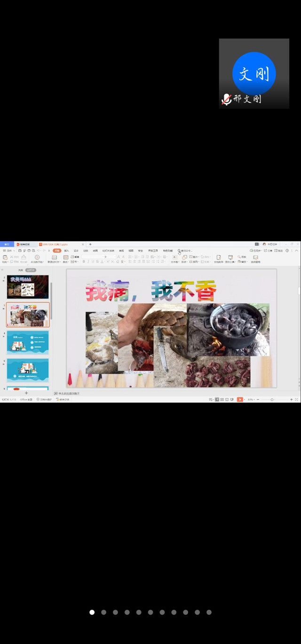Click the 查找 (Find) button
301x644 pixels.
pyautogui.click(x=242, y=257)
